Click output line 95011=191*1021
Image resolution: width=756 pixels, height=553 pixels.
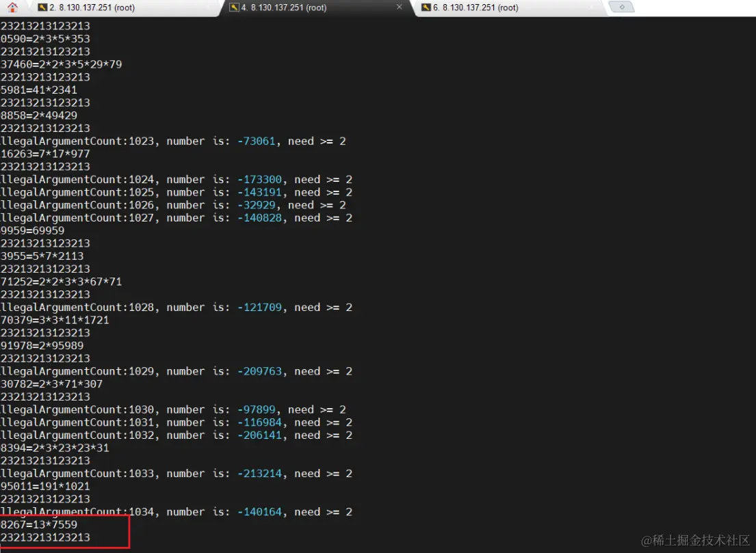tap(45, 486)
